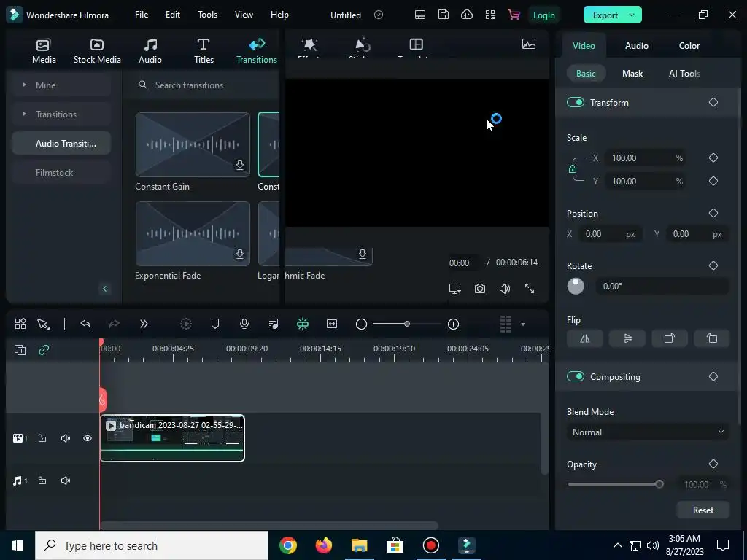Screen dimensions: 747x560
Task: Hide video track 1 with eye icon
Action: click(88, 438)
